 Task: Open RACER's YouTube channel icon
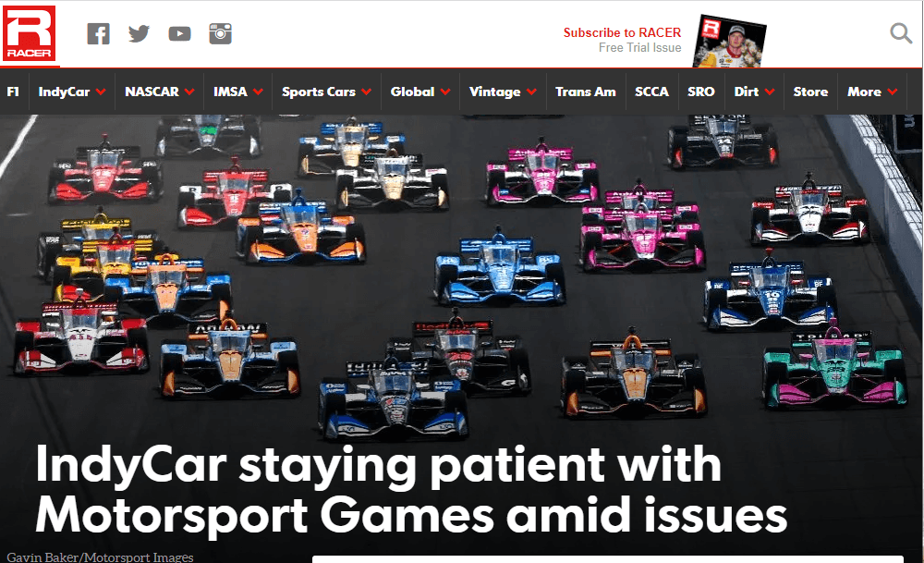coord(180,33)
